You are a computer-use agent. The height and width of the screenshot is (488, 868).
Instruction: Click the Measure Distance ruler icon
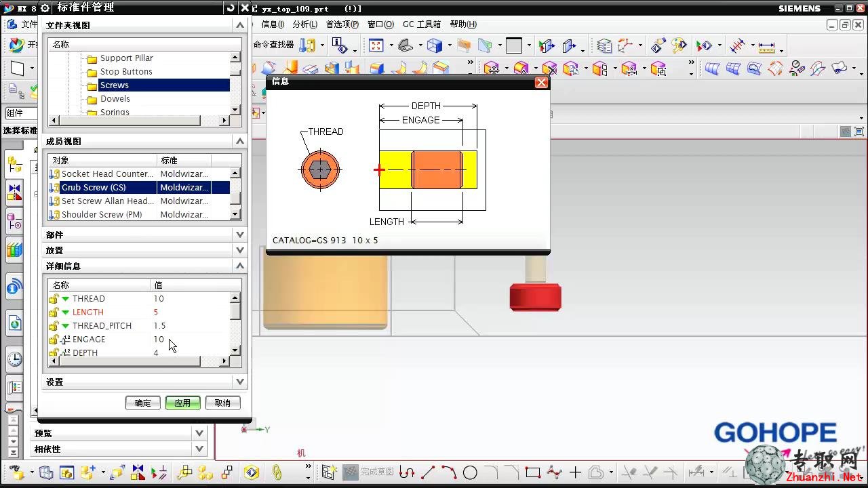tap(767, 46)
